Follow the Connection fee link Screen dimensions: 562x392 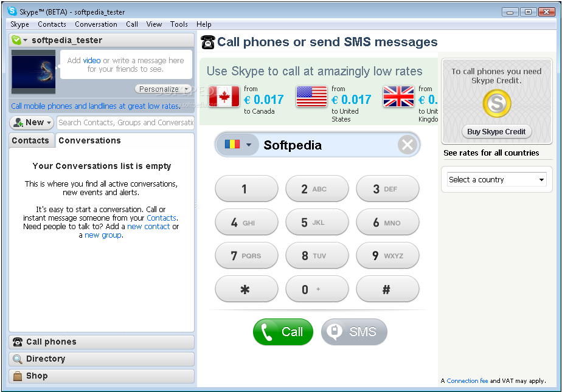(x=467, y=381)
